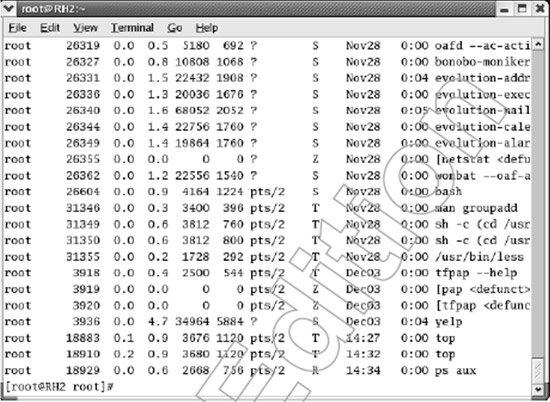Click the evolution-alar process entry
Image resolution: width=550 pixels, height=402 pixels.
click(482, 143)
